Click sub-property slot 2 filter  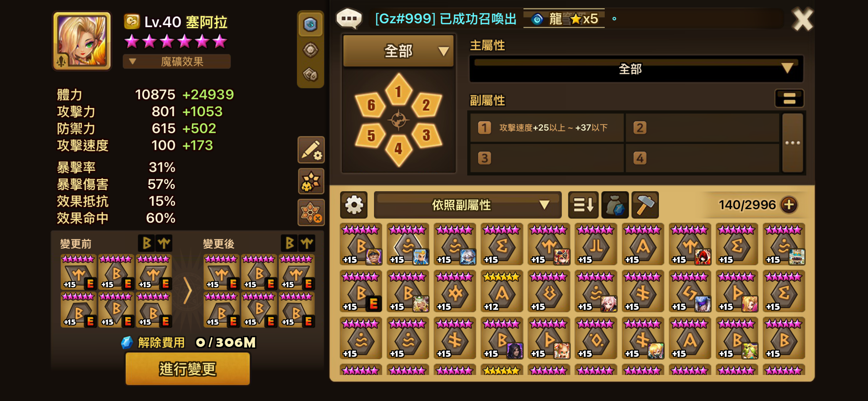click(702, 128)
